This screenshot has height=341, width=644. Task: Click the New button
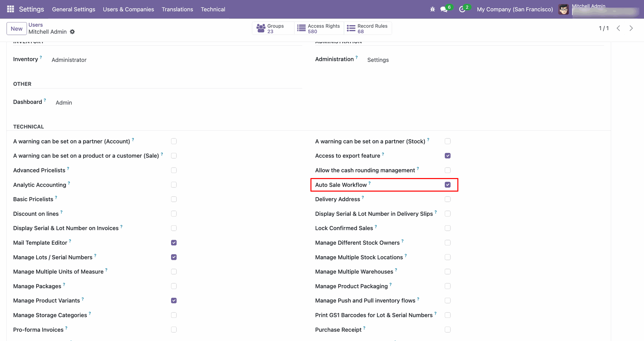click(x=16, y=29)
